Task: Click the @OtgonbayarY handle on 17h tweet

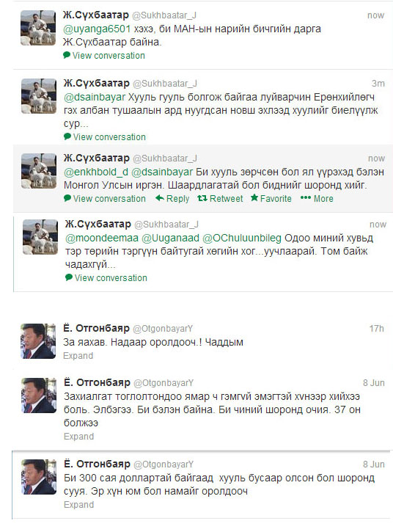Action: point(163,329)
